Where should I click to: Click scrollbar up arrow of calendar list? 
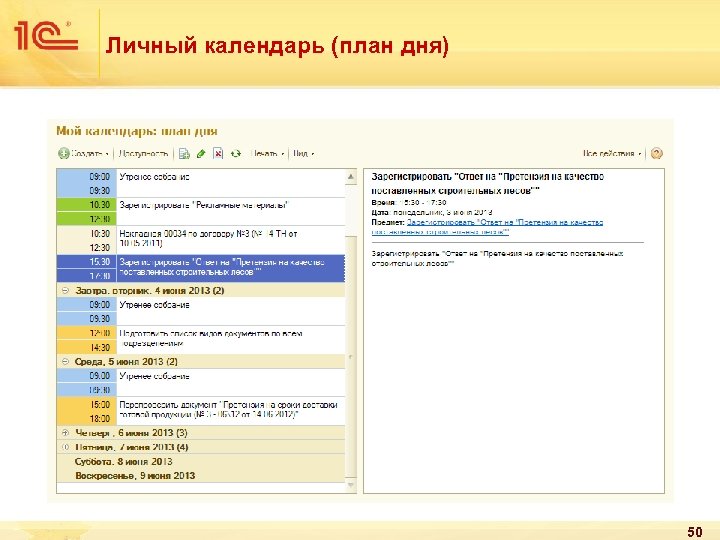click(351, 177)
